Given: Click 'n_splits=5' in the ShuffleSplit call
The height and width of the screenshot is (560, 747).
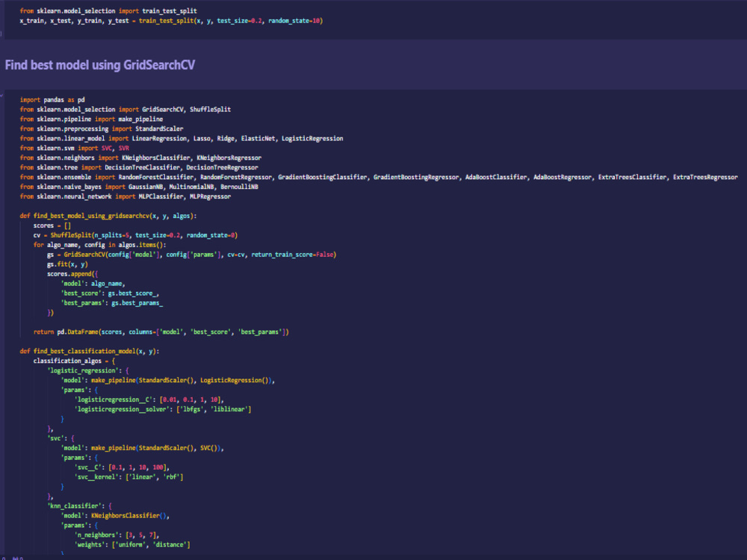Looking at the screenshot, I should [x=111, y=235].
